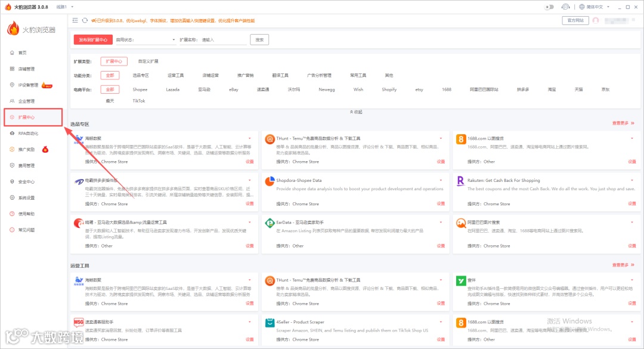
Task: Select 扩展中心 under 扩展类型
Action: click(114, 61)
